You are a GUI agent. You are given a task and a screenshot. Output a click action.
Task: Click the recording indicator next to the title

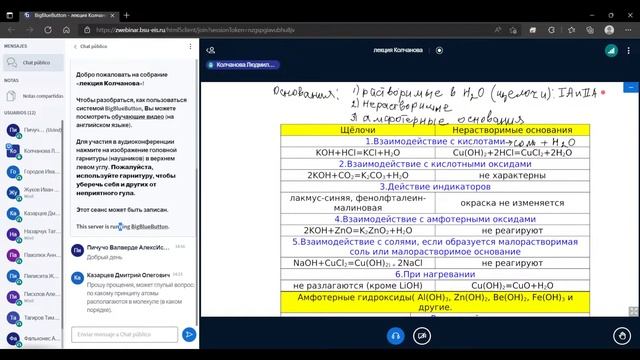coord(439,50)
